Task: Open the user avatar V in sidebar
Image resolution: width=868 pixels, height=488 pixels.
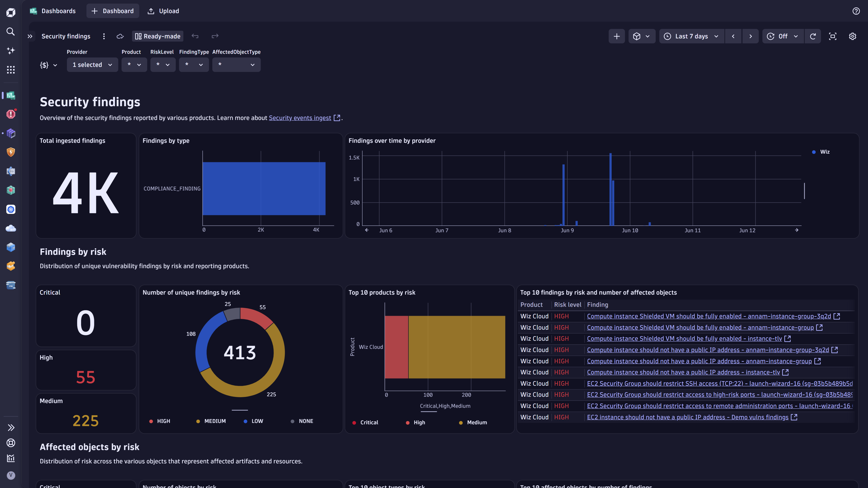Action: [x=11, y=475]
